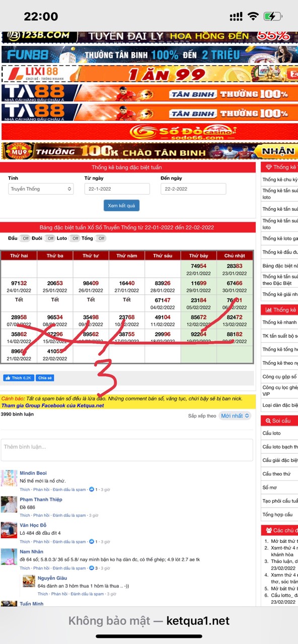Viewport: 298px width, 644px height.
Task: Open the Từ ngày date field 22-1-2022
Action: click(x=117, y=189)
